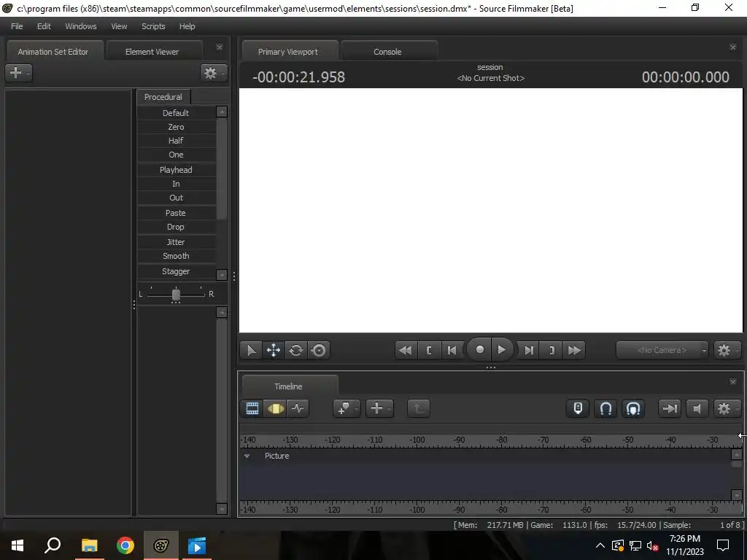Play the session in the viewport
This screenshot has height=560, width=747.
[502, 350]
